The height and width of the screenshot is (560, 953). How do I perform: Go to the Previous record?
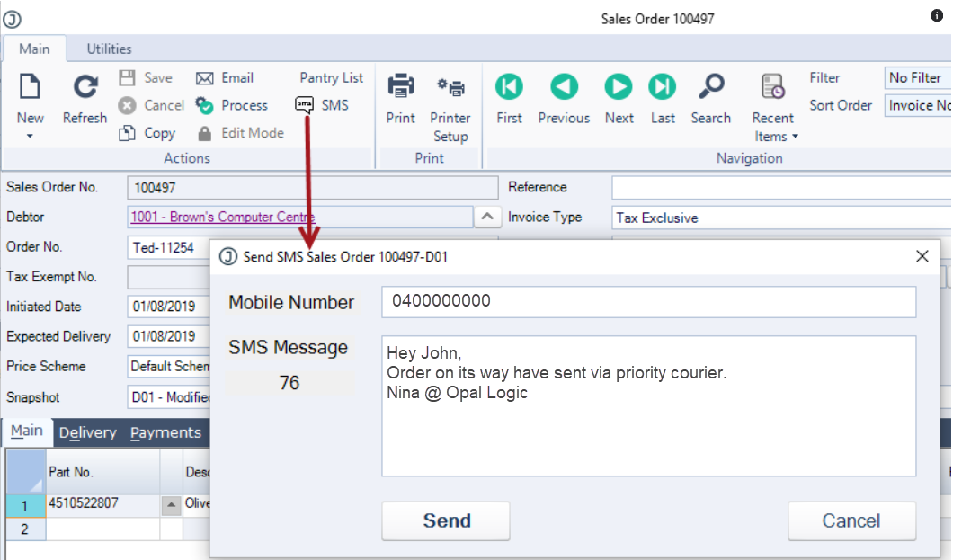coord(564,98)
